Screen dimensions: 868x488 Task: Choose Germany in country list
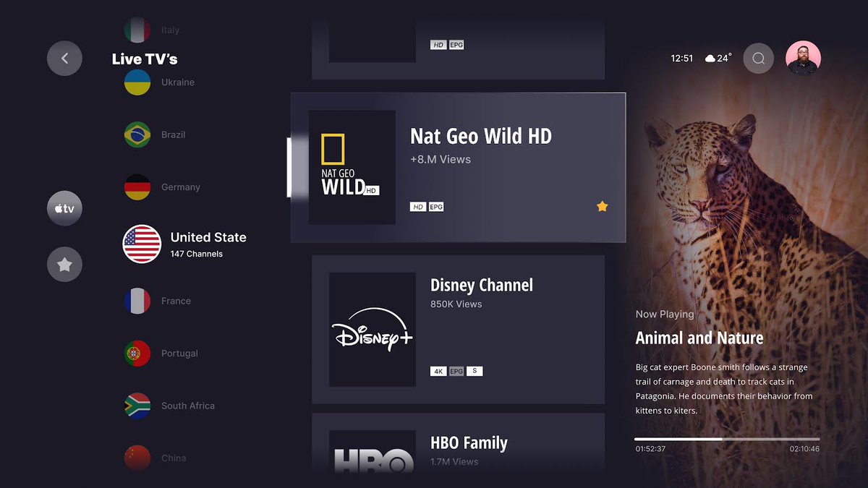[181, 187]
